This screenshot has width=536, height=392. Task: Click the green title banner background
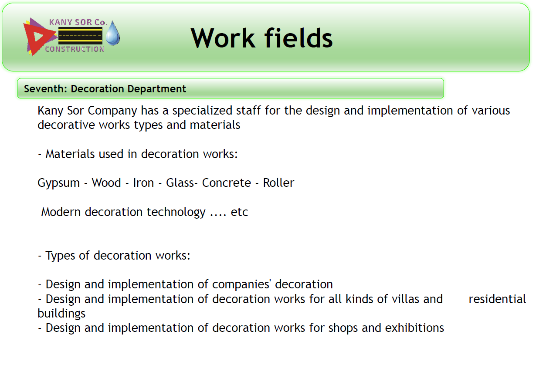pyautogui.click(x=414, y=39)
